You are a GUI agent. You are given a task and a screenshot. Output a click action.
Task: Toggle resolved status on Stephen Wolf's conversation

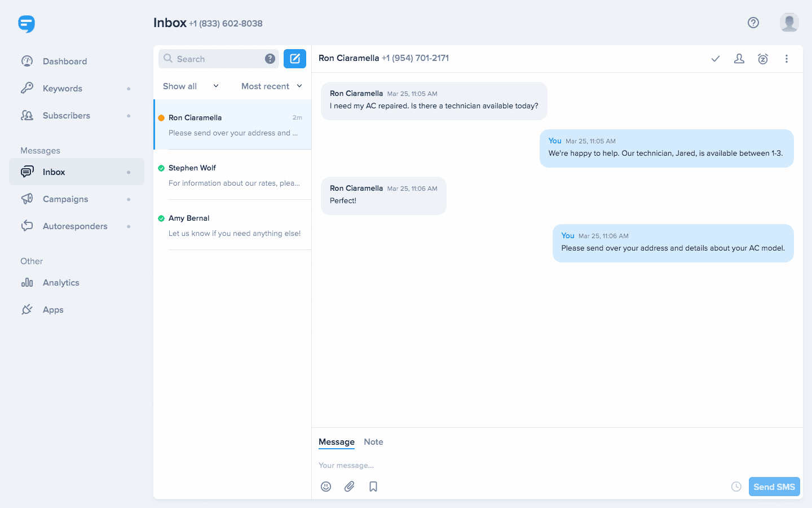tap(161, 167)
